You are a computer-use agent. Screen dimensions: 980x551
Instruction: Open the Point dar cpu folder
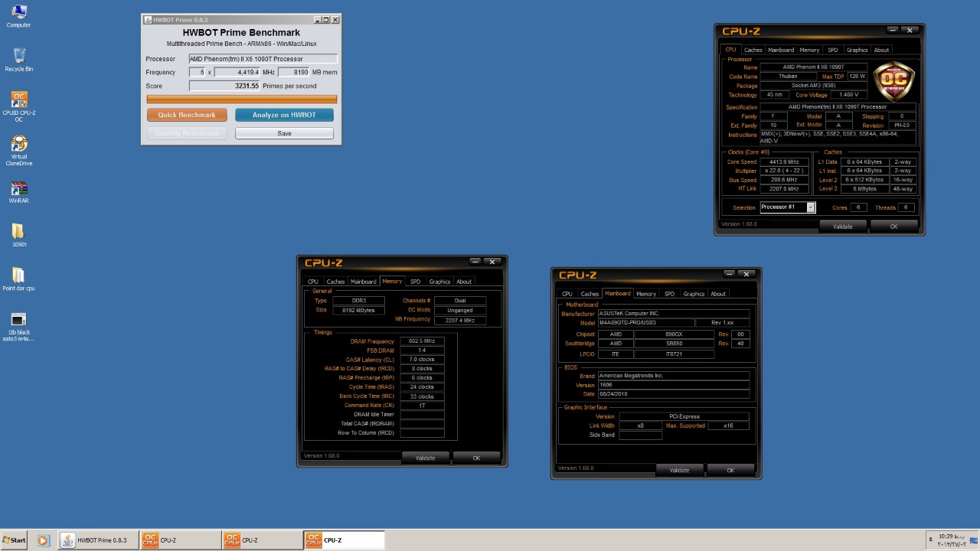18,279
